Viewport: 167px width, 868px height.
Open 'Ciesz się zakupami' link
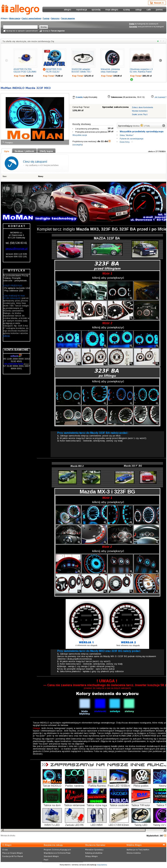(x=35, y=161)
